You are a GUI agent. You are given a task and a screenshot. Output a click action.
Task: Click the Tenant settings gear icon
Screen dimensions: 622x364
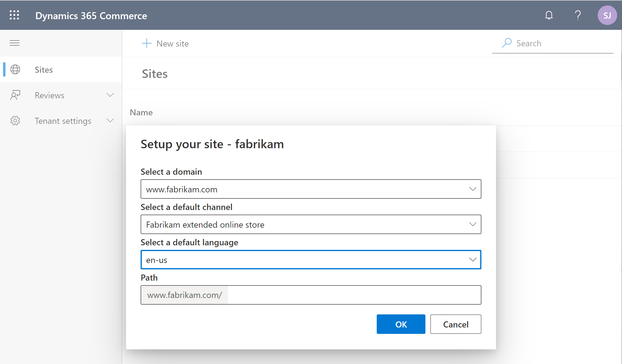click(16, 121)
